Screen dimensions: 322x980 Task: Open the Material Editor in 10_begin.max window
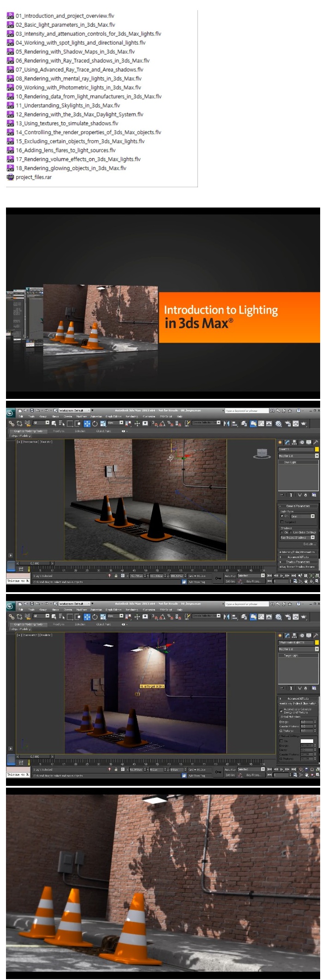(x=279, y=616)
